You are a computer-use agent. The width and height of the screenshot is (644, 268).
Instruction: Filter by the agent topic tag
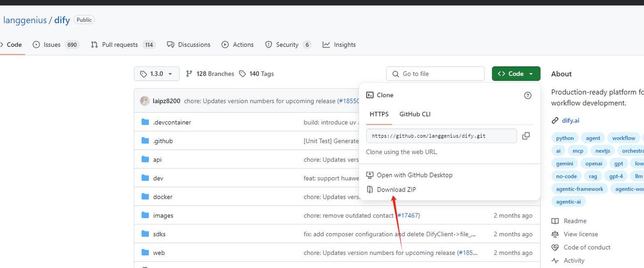[593, 138]
